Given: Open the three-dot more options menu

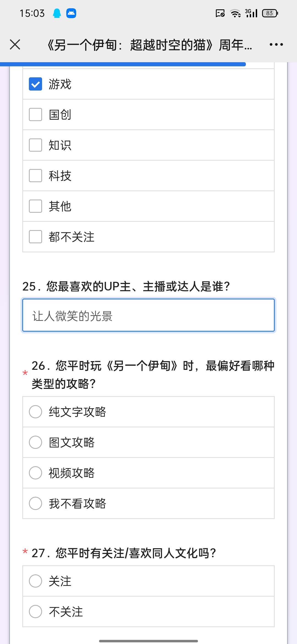Looking at the screenshot, I should (x=276, y=44).
